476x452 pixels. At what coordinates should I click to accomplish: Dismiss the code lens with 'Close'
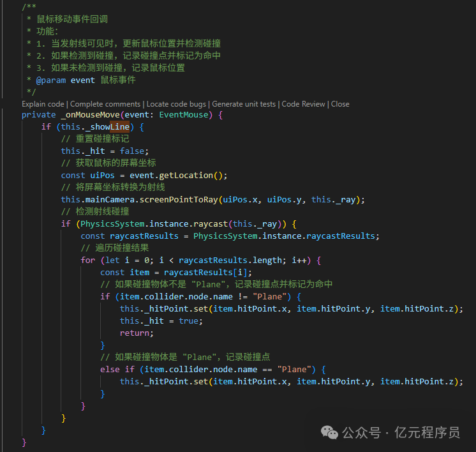(x=340, y=104)
